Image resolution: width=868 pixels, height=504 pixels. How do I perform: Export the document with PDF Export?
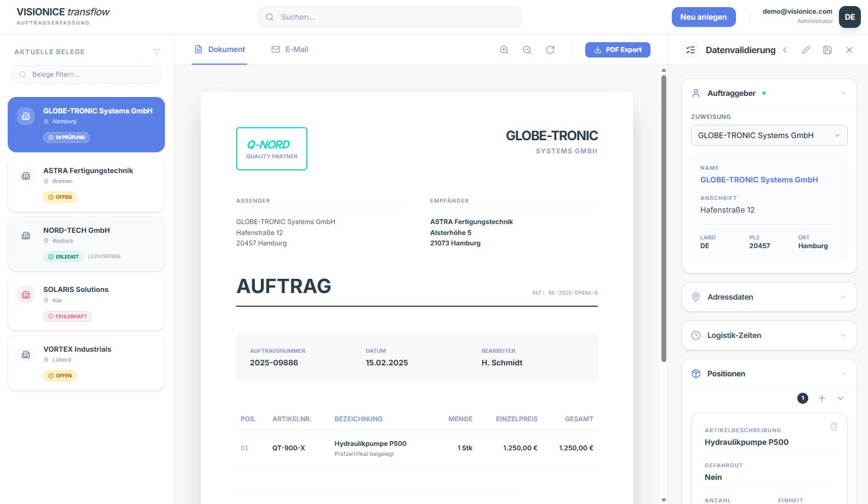point(618,50)
